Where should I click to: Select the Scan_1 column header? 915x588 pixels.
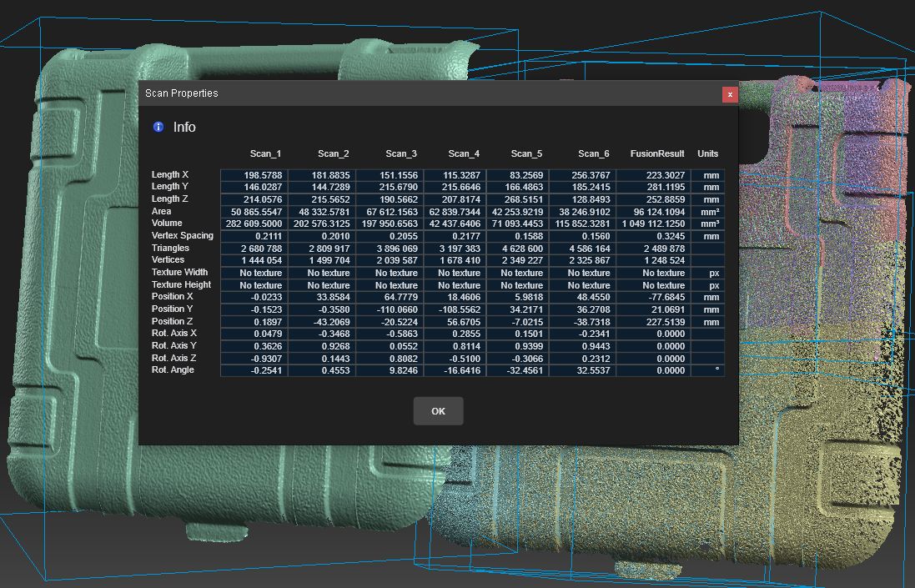pos(265,153)
